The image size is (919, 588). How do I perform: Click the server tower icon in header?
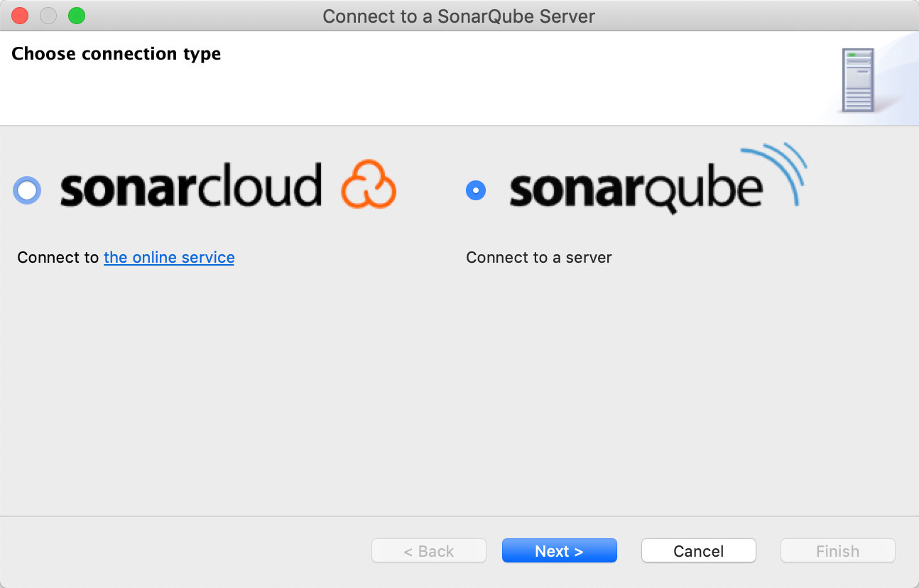pos(857,80)
